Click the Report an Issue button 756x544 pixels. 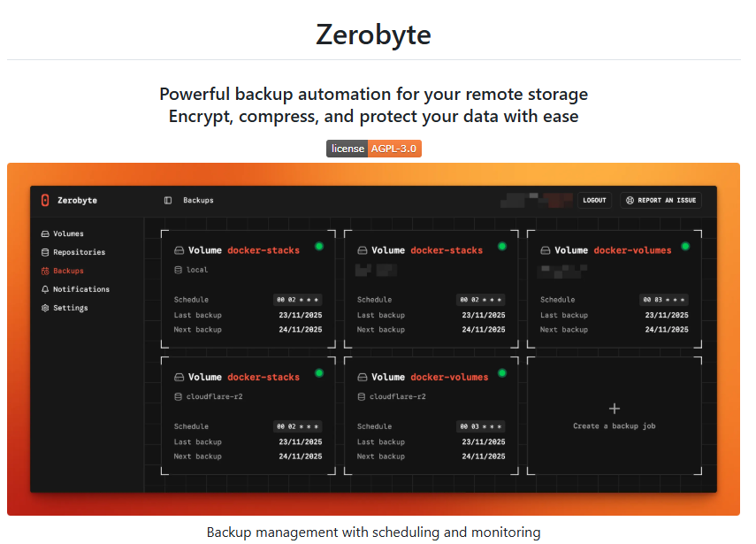661,200
